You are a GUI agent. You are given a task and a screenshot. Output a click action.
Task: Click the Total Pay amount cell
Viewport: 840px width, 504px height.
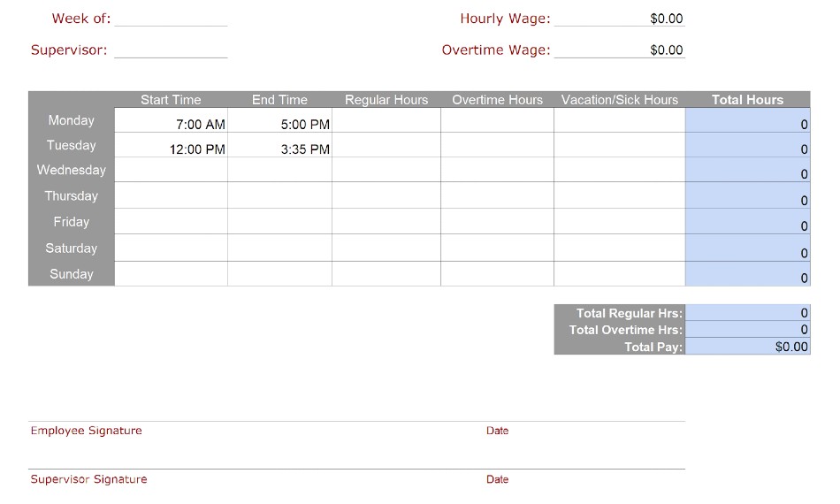747,347
